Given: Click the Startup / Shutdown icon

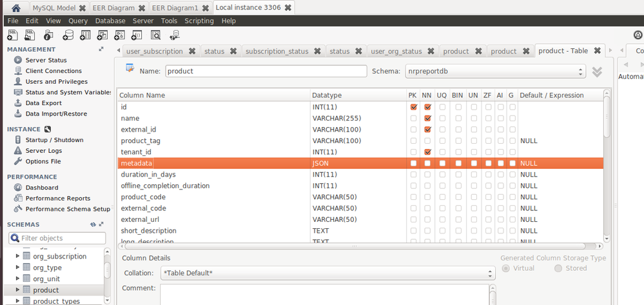Looking at the screenshot, I should click(17, 140).
